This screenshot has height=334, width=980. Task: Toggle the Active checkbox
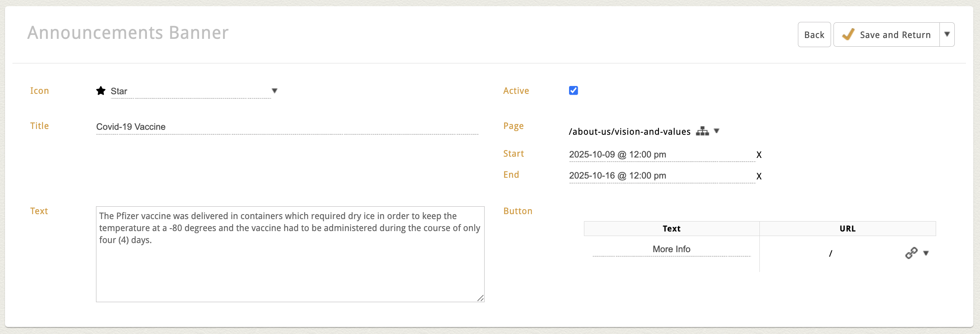573,91
